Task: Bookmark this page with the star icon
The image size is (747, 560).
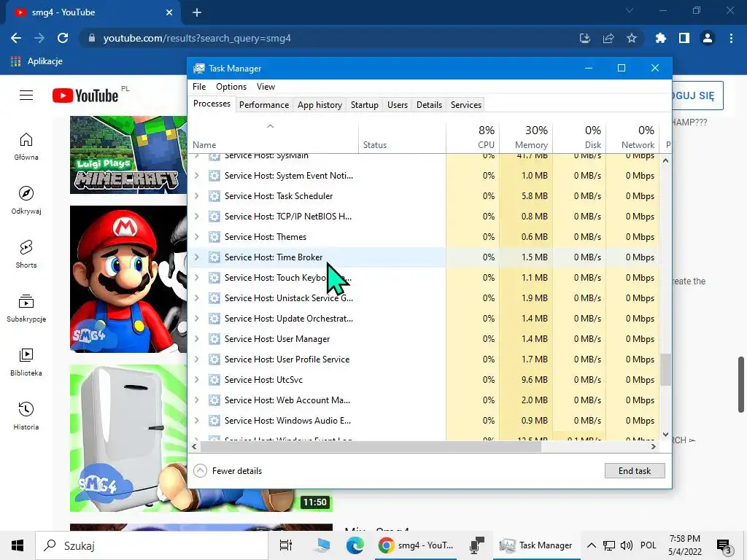Action: pyautogui.click(x=632, y=38)
